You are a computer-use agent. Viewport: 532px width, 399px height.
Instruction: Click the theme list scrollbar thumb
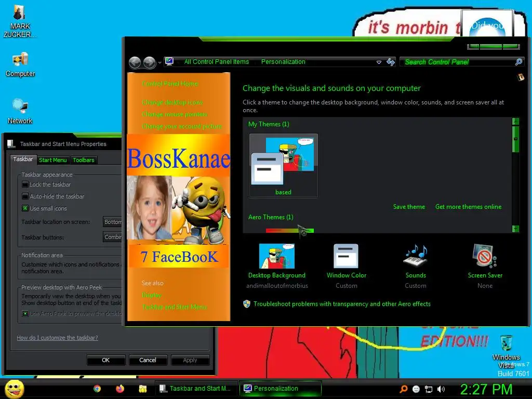515,139
